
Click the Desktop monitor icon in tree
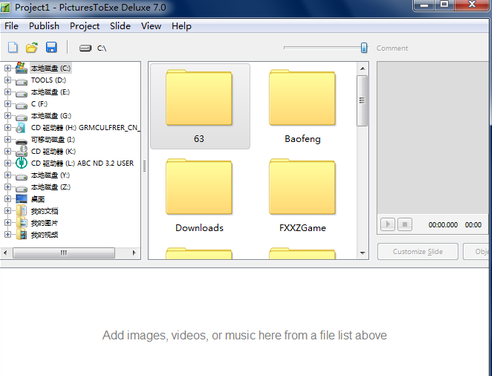tap(21, 199)
